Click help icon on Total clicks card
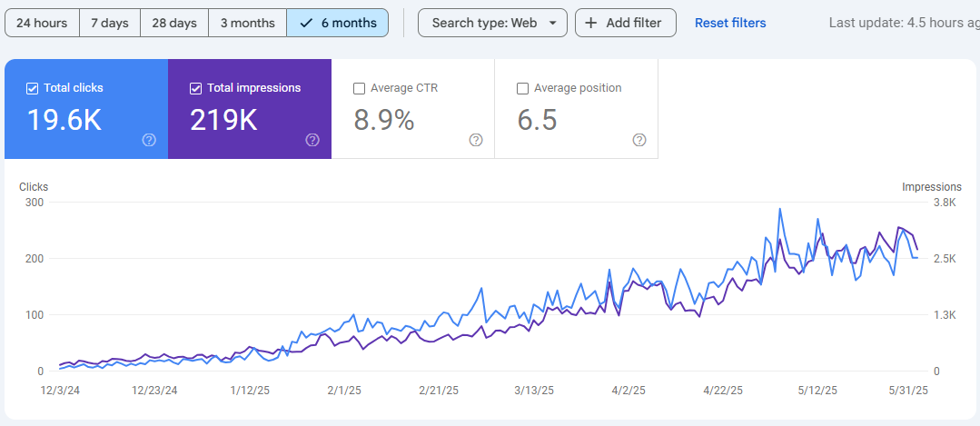The height and width of the screenshot is (426, 980). (149, 140)
